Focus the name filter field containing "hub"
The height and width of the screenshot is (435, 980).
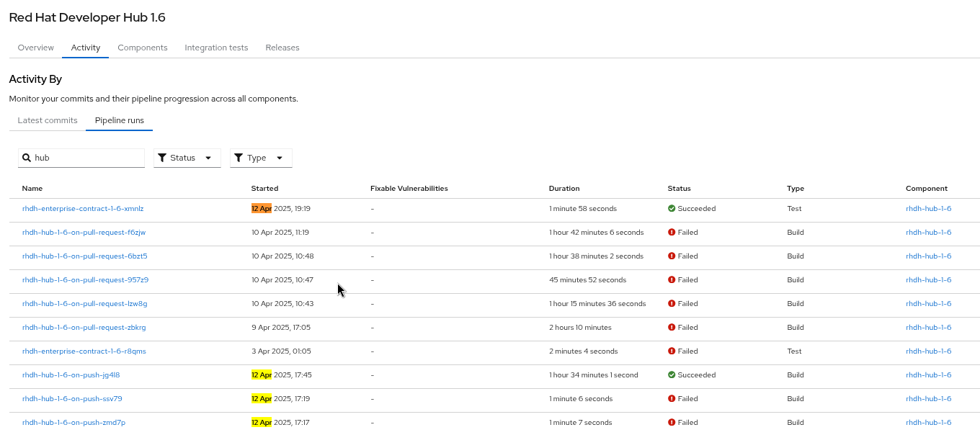pyautogui.click(x=88, y=158)
